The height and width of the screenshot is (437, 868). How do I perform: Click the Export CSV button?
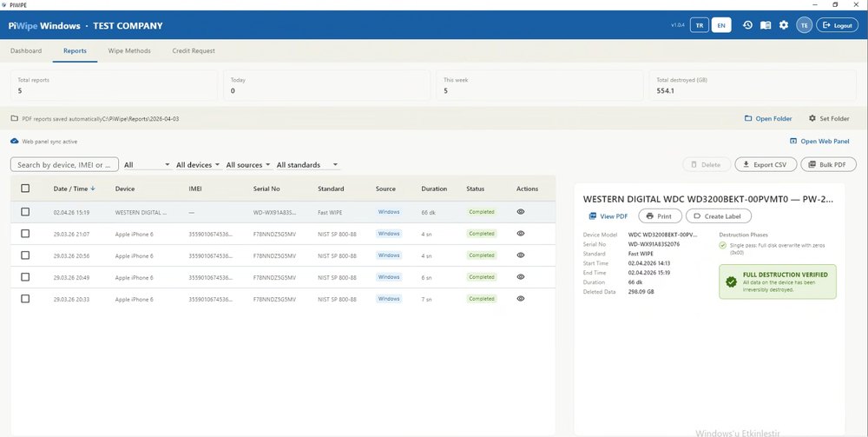[766, 164]
